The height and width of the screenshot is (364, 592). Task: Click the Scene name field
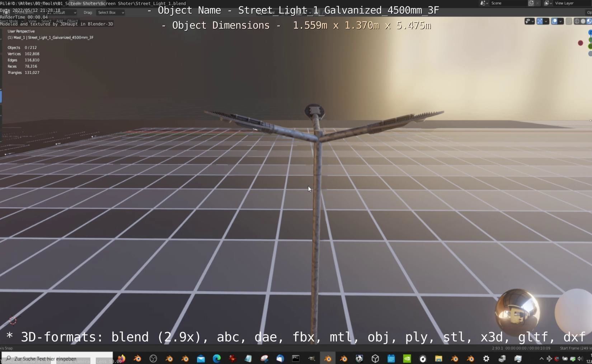(x=508, y=3)
